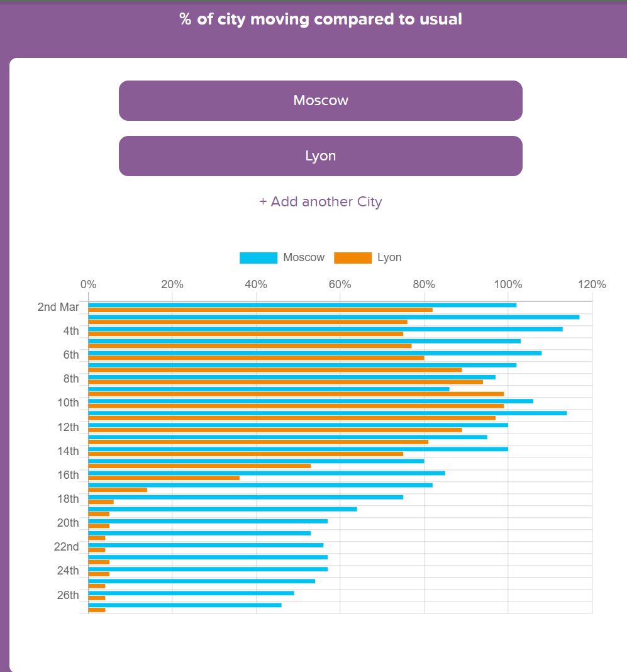Screen dimensions: 627x672
Task: Click the '% of city moving compared to usual' heading
Action: click(x=320, y=20)
